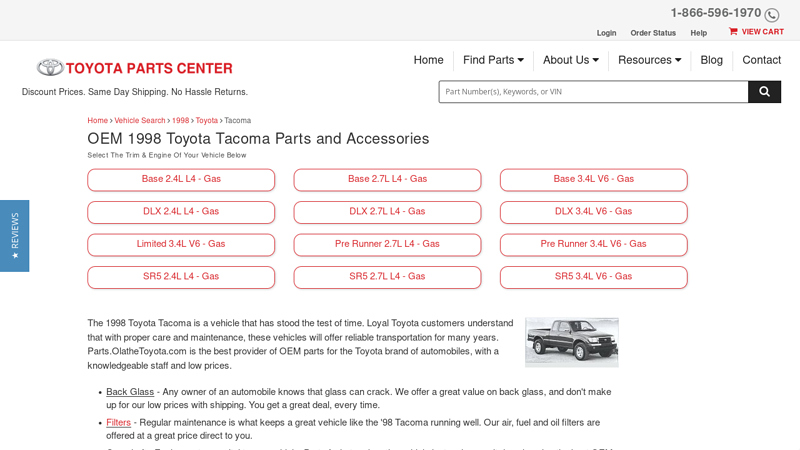Expand the Resources dropdown menu
The height and width of the screenshot is (450, 800).
[x=649, y=60]
